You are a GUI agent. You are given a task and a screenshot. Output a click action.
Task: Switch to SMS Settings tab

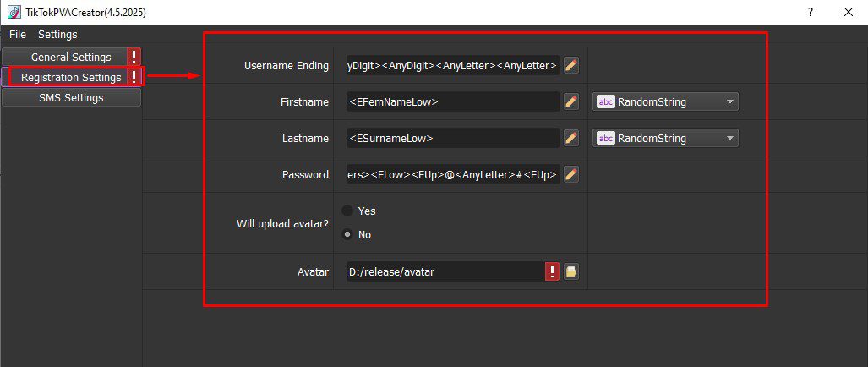tap(71, 98)
